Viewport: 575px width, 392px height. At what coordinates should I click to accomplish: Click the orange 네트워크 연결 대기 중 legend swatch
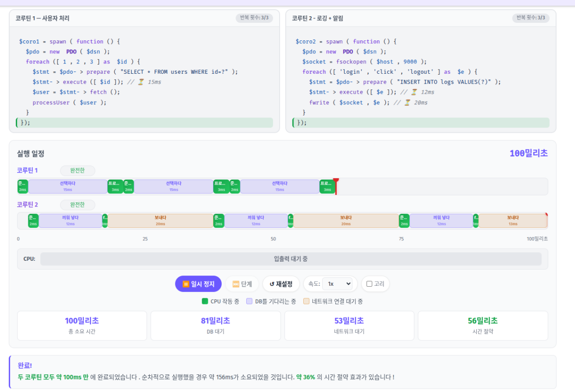306,301
